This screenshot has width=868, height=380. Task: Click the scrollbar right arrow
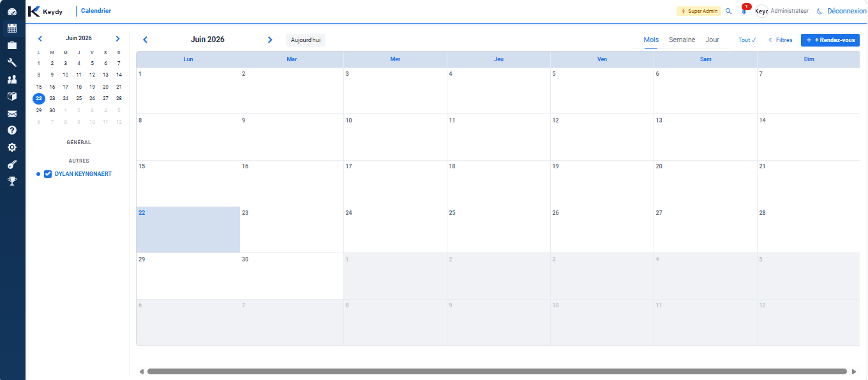tap(854, 371)
